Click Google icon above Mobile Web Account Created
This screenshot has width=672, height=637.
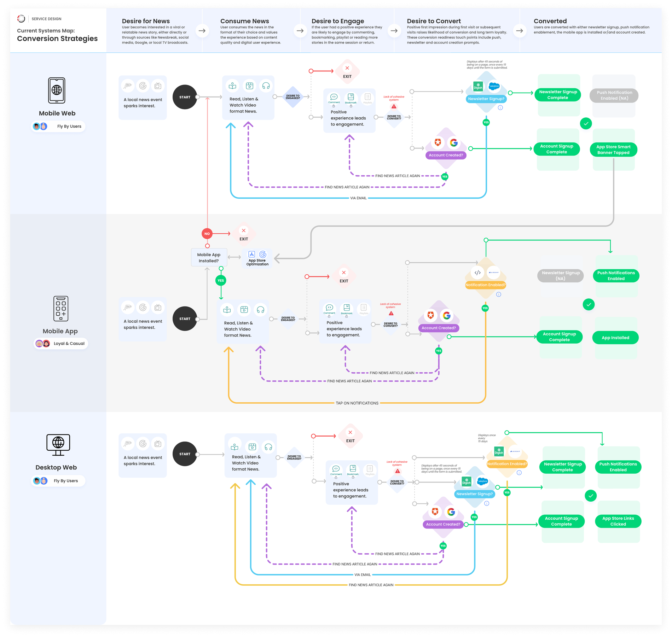454,142
